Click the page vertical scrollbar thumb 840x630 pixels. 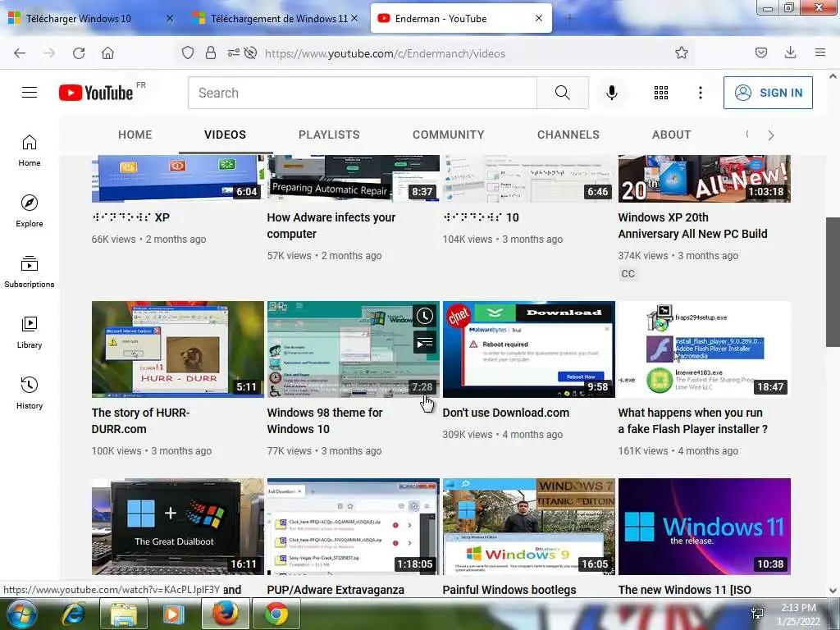click(833, 282)
